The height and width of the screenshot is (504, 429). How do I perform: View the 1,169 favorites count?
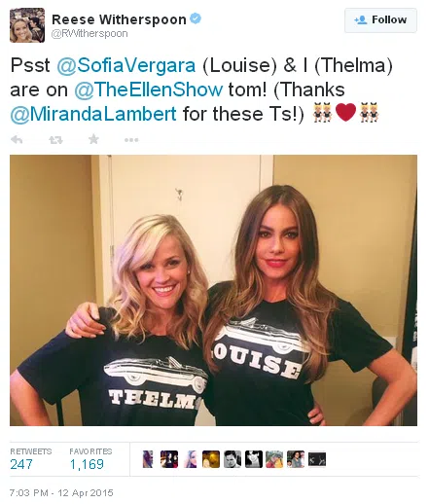point(87,464)
